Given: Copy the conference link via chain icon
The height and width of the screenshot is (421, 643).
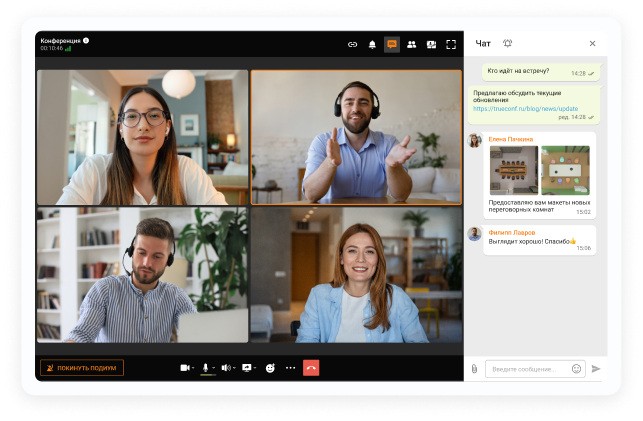Looking at the screenshot, I should 352,44.
